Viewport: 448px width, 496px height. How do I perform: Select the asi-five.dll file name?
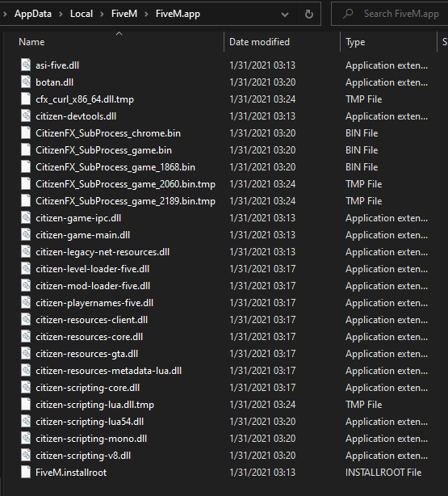[x=57, y=65]
